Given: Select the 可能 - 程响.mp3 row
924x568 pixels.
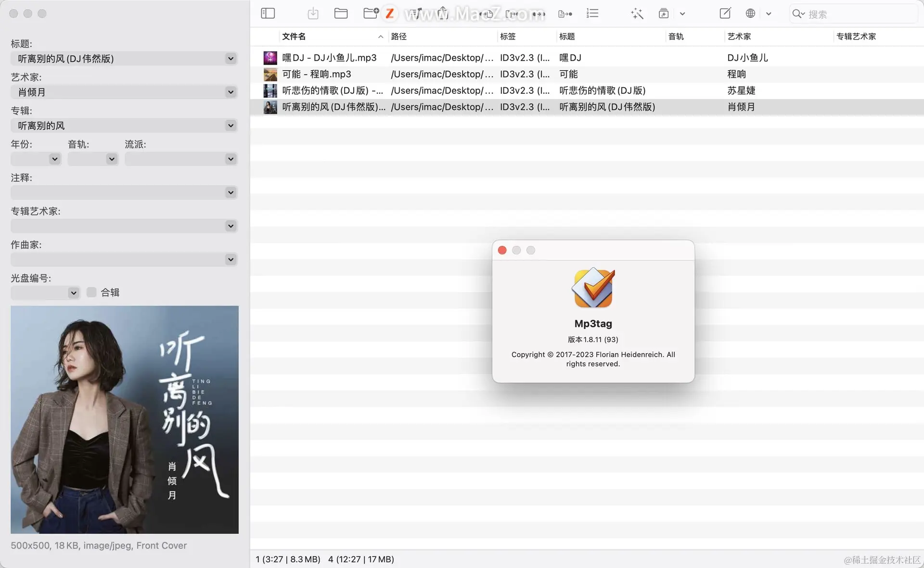Looking at the screenshot, I should pyautogui.click(x=316, y=74).
